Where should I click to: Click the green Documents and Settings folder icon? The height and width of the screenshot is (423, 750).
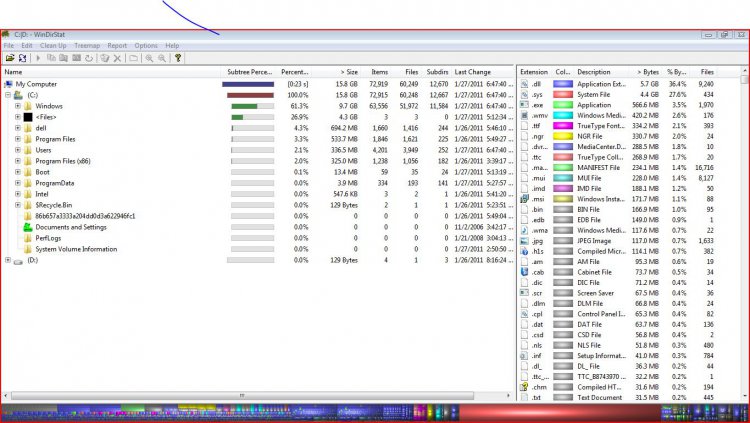click(28, 227)
